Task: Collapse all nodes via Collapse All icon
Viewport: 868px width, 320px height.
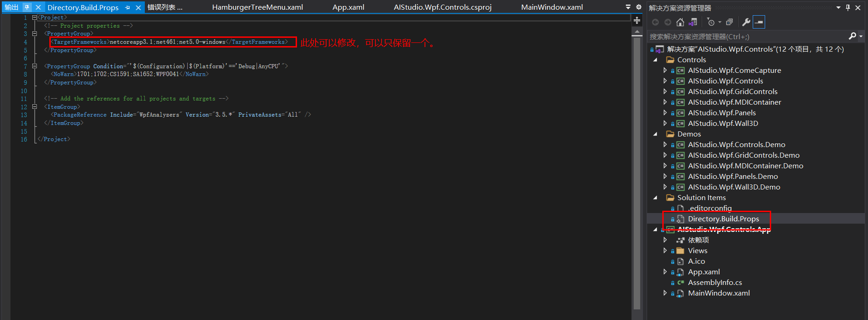Action: [x=729, y=22]
